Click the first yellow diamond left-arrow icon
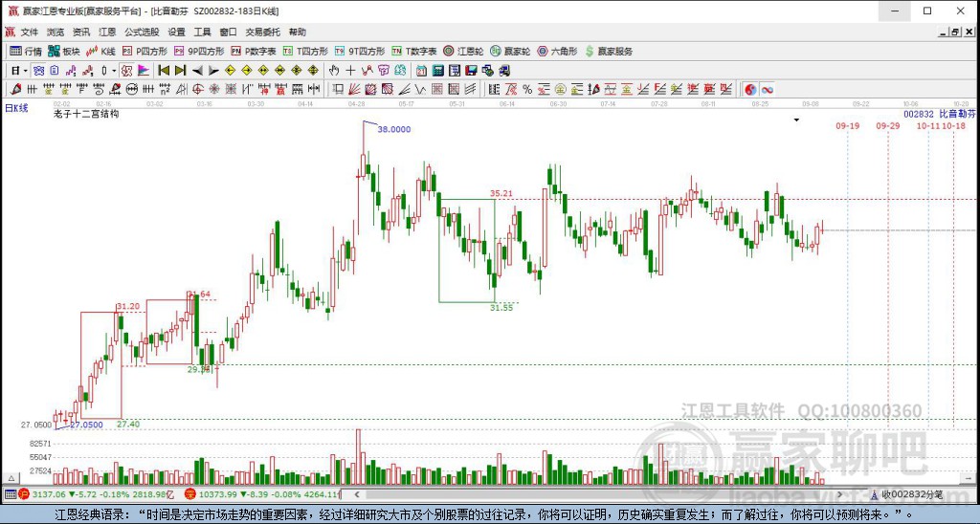The width and height of the screenshot is (980, 524). pos(230,71)
